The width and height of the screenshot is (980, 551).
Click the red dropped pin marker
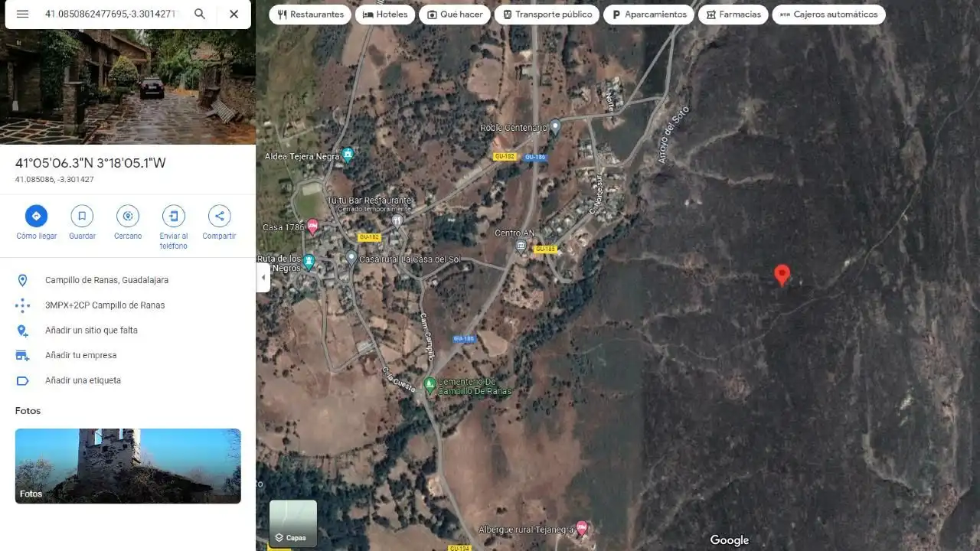pyautogui.click(x=782, y=275)
